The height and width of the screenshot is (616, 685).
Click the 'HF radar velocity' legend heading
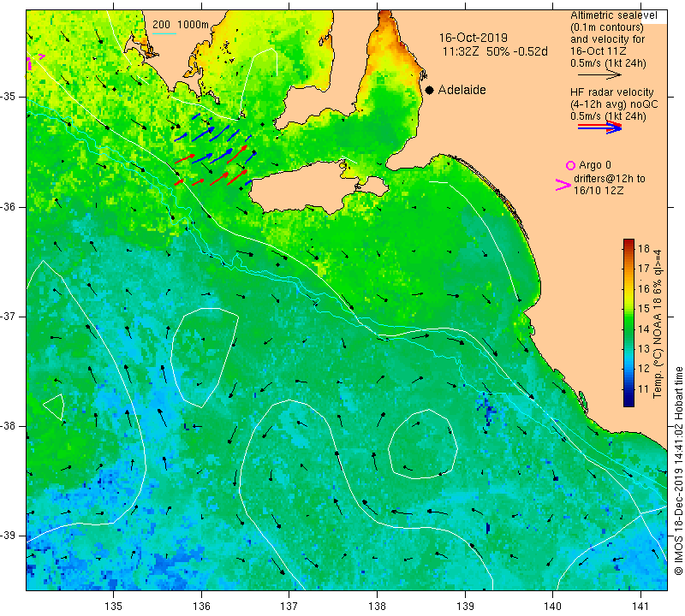(611, 92)
